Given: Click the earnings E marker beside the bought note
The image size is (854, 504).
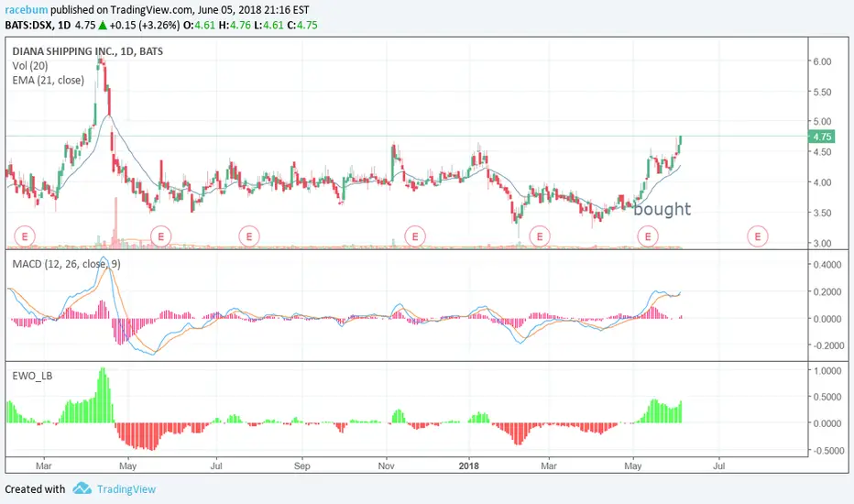Looking at the screenshot, I should pyautogui.click(x=648, y=236).
